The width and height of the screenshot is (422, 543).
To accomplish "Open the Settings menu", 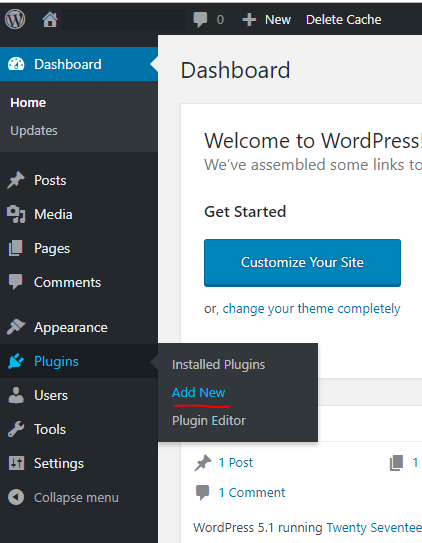I will pyautogui.click(x=59, y=464).
